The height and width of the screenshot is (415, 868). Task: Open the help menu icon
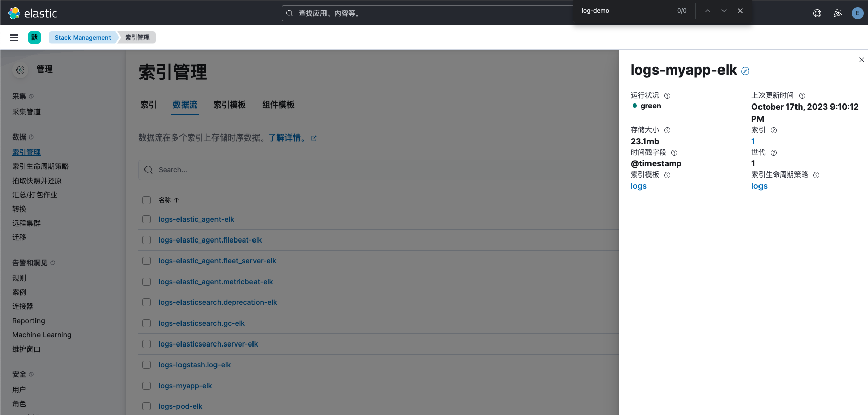click(x=817, y=13)
